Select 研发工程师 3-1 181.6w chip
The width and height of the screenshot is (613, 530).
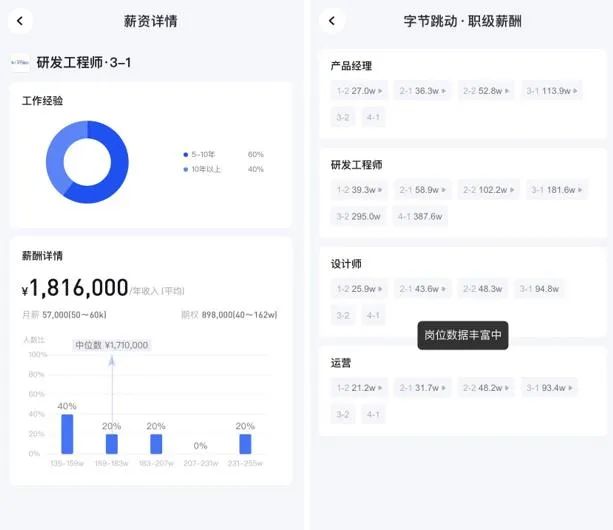tap(555, 189)
